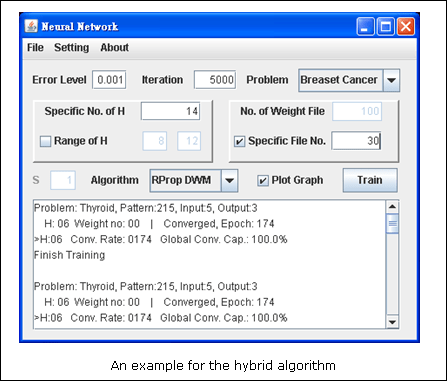Screen dimensions: 447x381
Task: Click the S value field
Action: click(63, 180)
